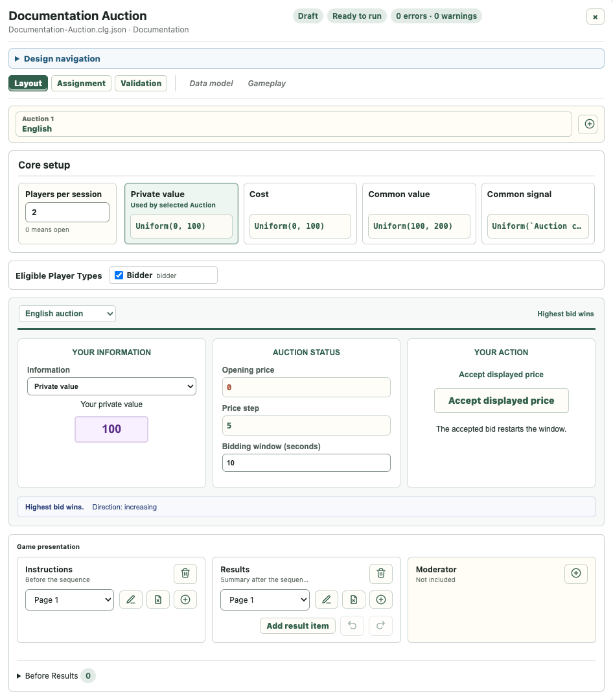This screenshot has height=700, width=613.
Task: Click the Documentation-Auction.clg.json filename
Action: click(67, 29)
